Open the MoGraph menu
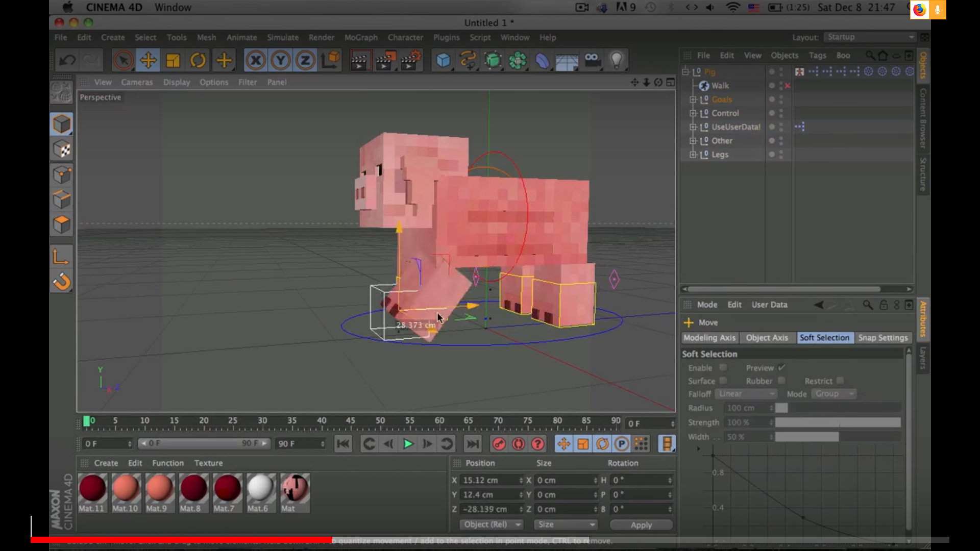Viewport: 980px width, 551px height. [361, 37]
